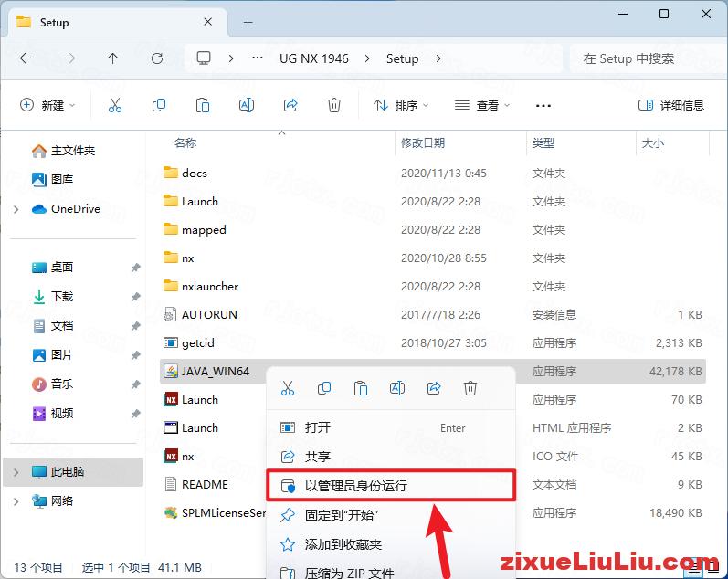Select the JAVA_WIN64 application icon
The height and width of the screenshot is (579, 728).
(171, 371)
